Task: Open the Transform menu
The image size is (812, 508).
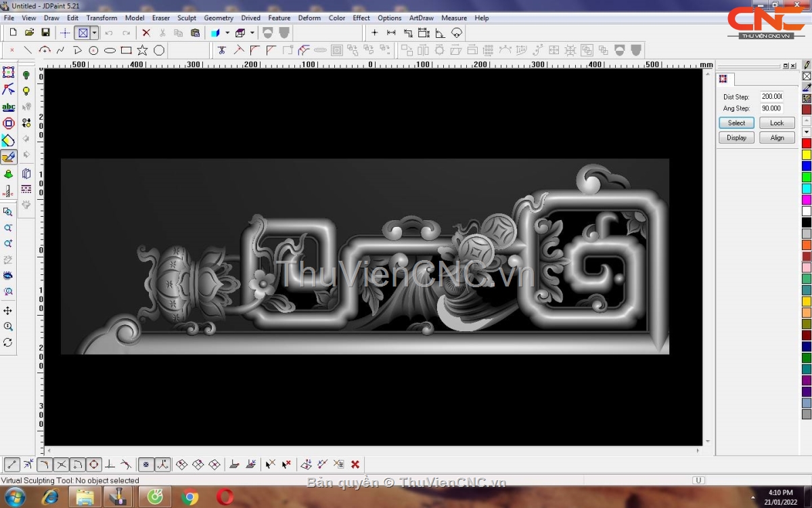Action: (x=101, y=18)
